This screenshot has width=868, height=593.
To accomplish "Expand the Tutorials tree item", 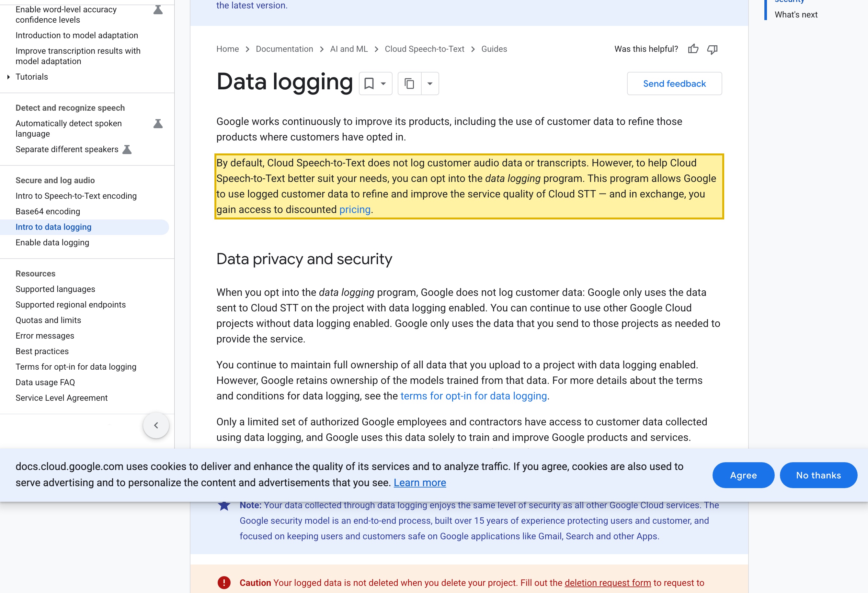I will tap(8, 77).
